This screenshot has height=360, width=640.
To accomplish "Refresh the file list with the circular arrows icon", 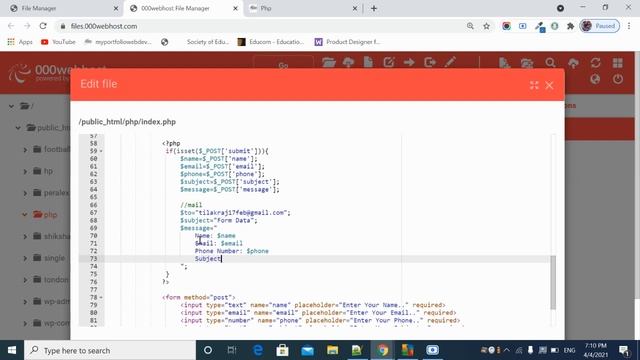I will [x=596, y=63].
